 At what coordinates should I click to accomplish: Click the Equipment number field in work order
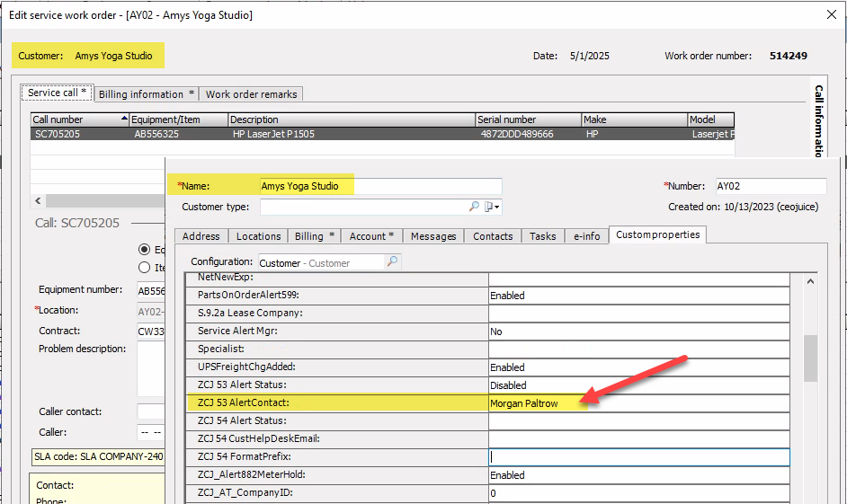point(151,290)
